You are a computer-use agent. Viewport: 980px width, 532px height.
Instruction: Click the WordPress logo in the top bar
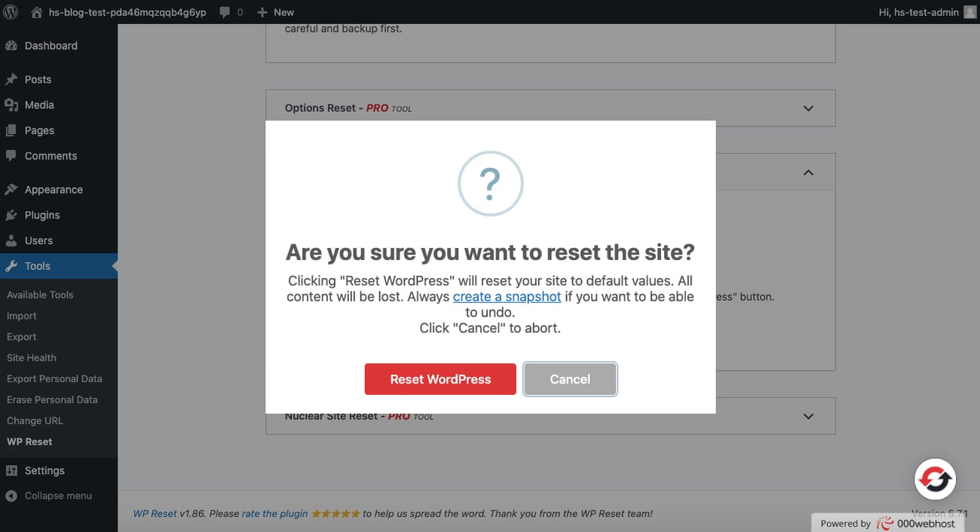click(10, 11)
